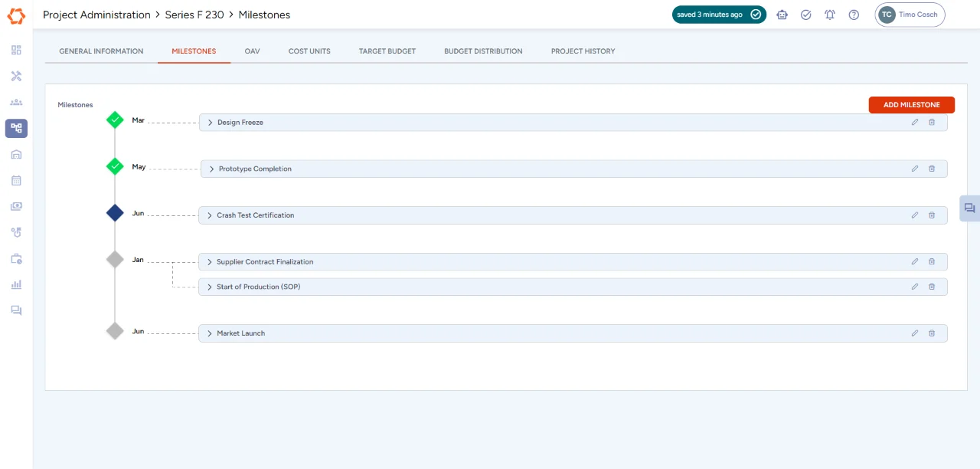Click the green completed marker for March
This screenshot has height=469, width=980.
tap(115, 120)
